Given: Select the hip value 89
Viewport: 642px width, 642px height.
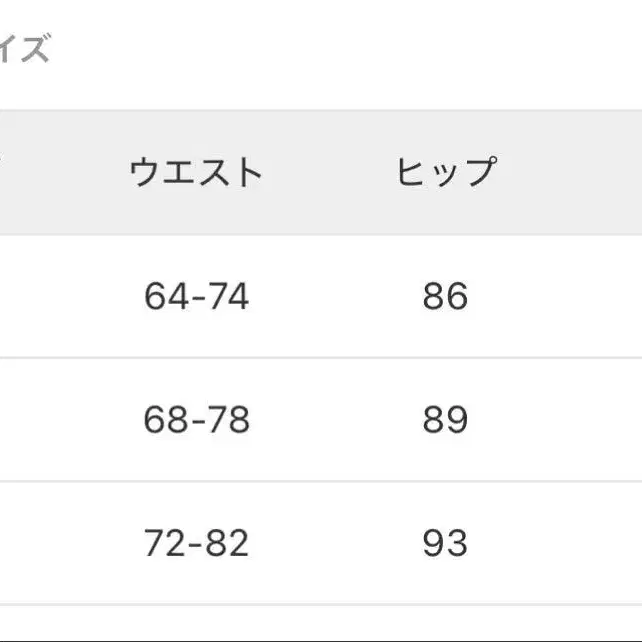Looking at the screenshot, I should coord(445,419).
